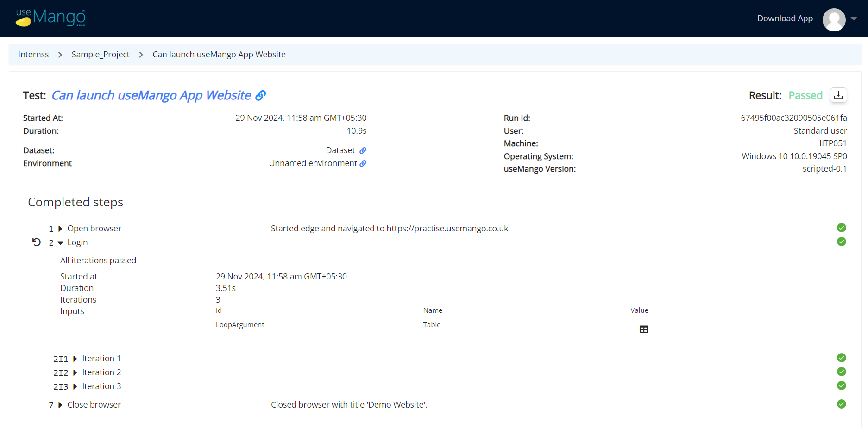Select the Open browser step label
Screen dimensions: 868x428
coord(94,229)
